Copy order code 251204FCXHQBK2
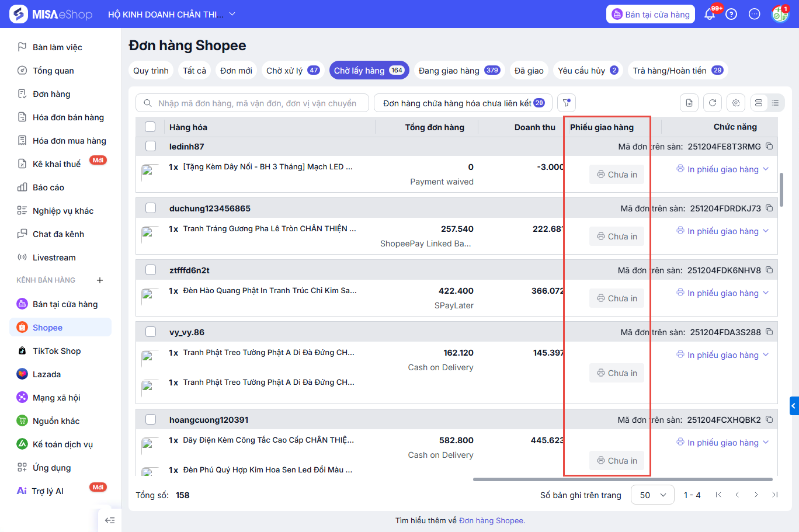Viewport: 799px width, 532px height. tap(769, 419)
